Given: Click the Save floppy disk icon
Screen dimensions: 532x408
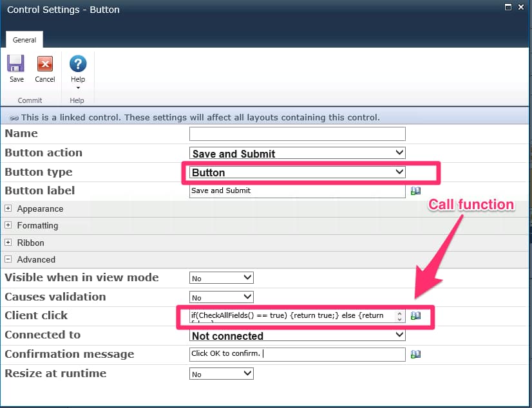Looking at the screenshot, I should click(x=16, y=64).
